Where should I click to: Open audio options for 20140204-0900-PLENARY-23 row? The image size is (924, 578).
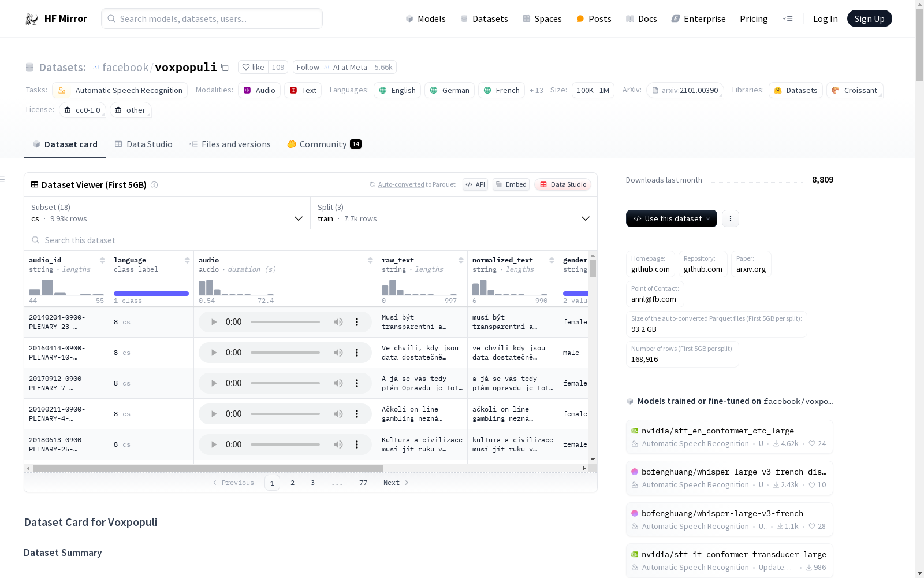(x=357, y=322)
